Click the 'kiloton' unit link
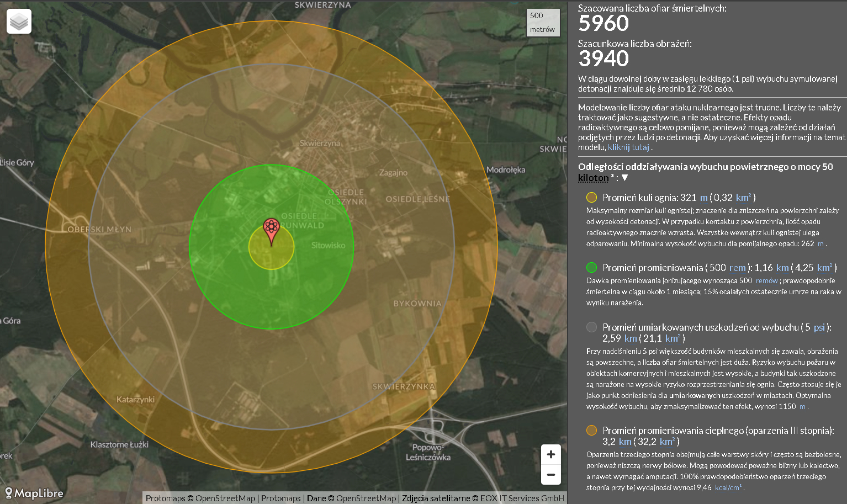 coord(593,178)
